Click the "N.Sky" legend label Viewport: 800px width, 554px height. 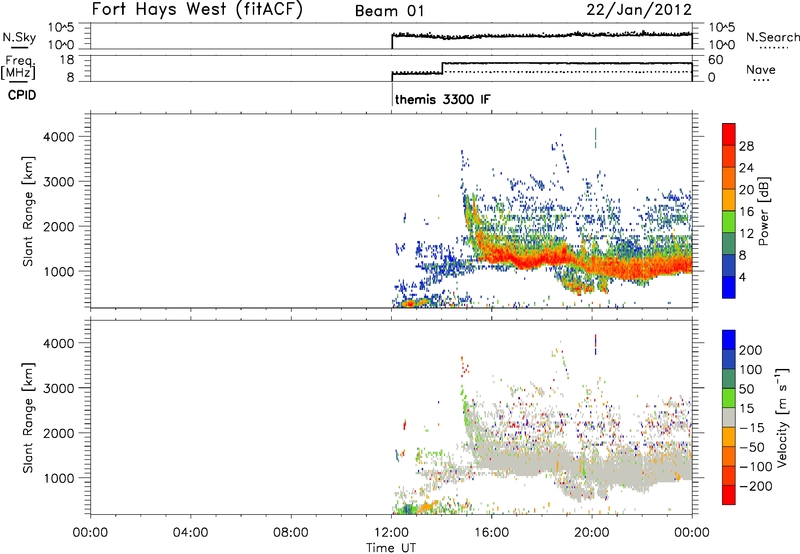pos(19,37)
